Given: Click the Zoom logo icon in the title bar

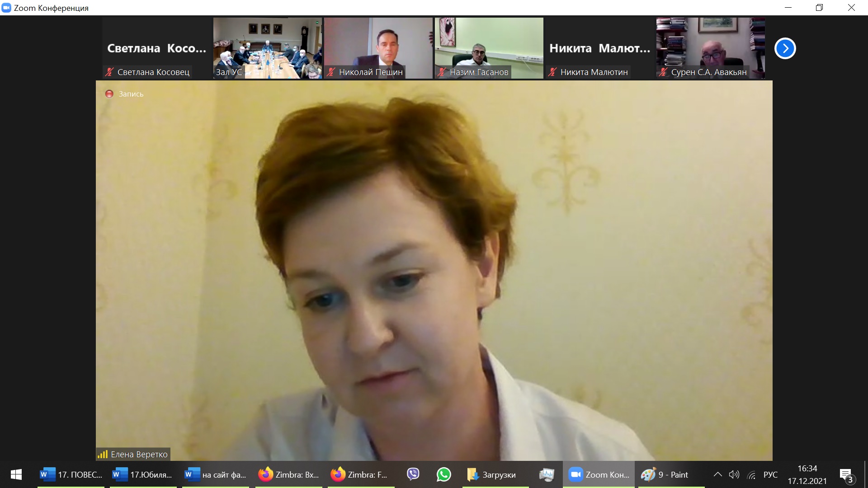Looking at the screenshot, I should 6,8.
